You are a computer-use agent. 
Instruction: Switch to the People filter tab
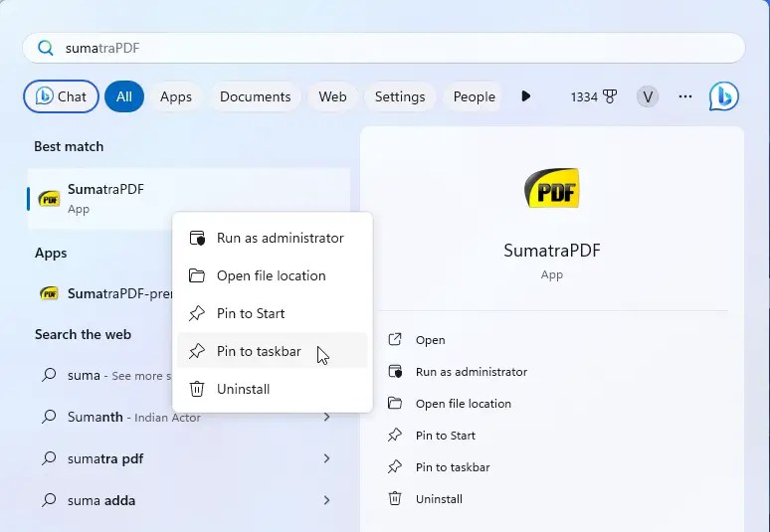[474, 96]
